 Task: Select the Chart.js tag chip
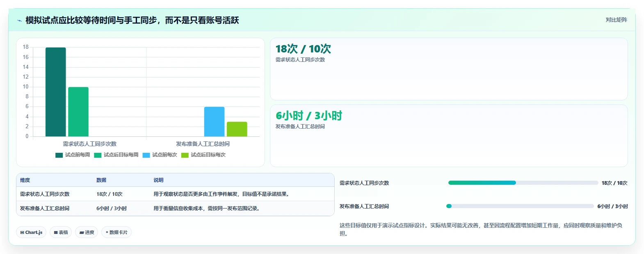(x=31, y=232)
